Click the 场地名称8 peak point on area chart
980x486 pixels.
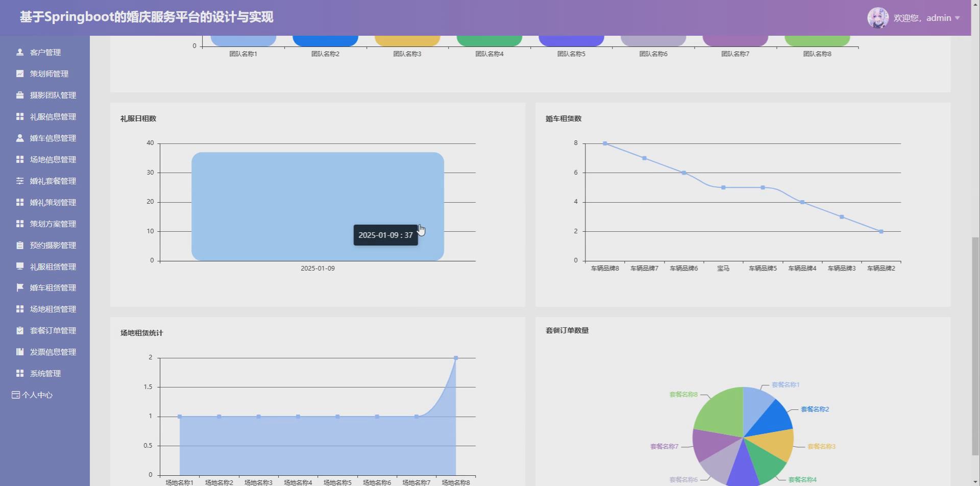(456, 358)
